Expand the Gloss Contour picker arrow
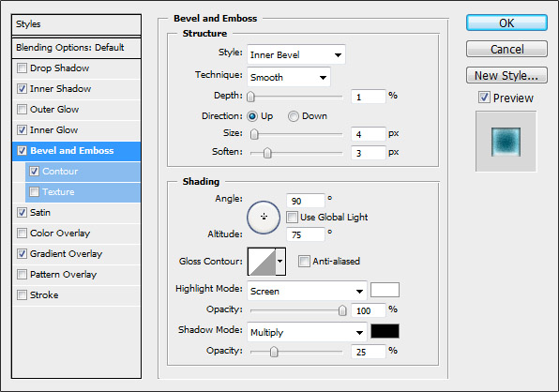The height and width of the screenshot is (392, 559). click(x=280, y=262)
